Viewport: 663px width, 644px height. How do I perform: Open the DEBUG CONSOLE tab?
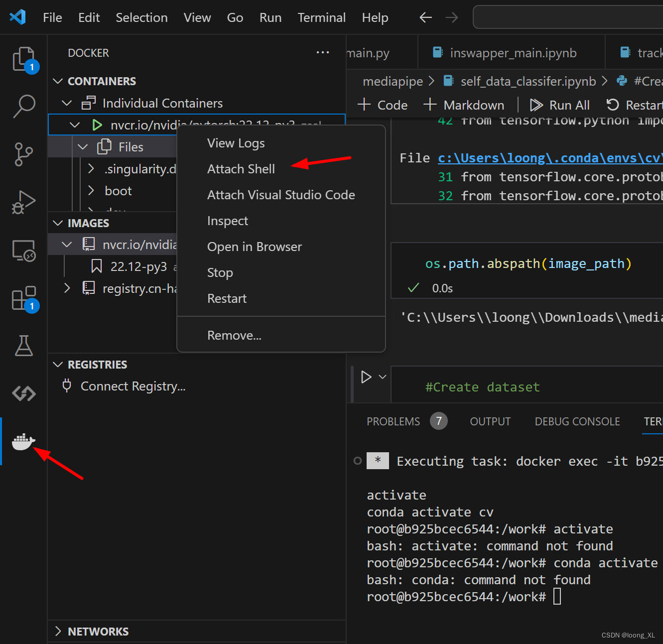577,421
